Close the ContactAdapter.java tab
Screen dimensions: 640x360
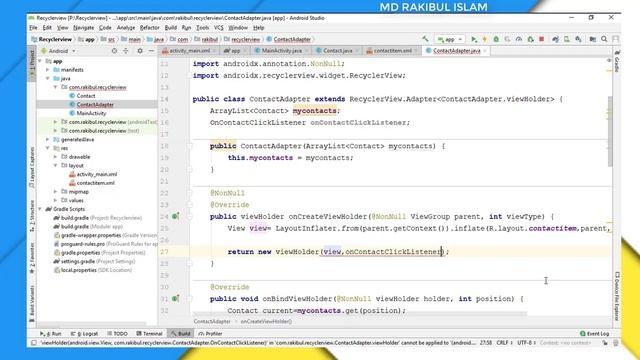(x=485, y=51)
